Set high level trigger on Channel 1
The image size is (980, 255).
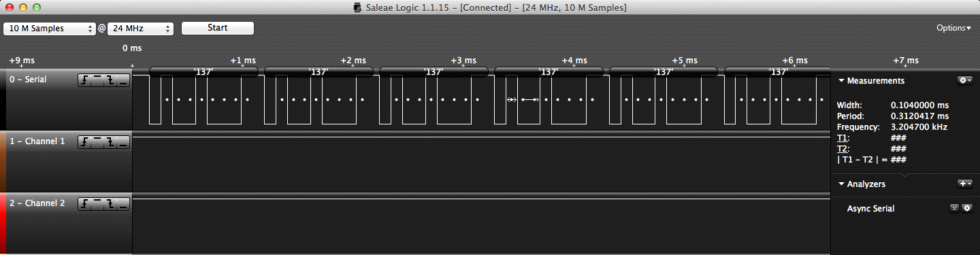[97, 141]
